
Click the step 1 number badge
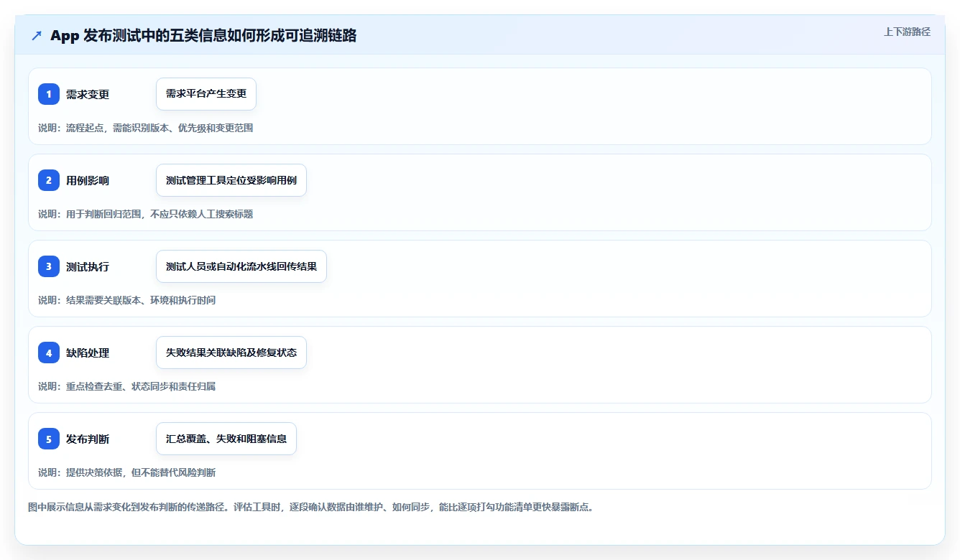[x=49, y=94]
